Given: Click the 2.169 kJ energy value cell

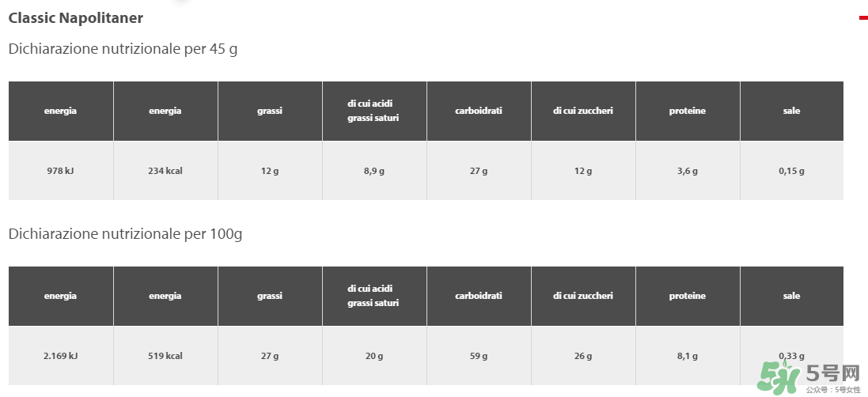Looking at the screenshot, I should pos(60,356).
